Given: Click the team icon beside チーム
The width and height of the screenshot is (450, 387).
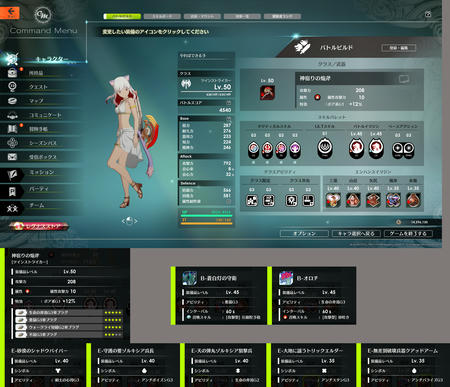Looking at the screenshot, I should point(12,208).
